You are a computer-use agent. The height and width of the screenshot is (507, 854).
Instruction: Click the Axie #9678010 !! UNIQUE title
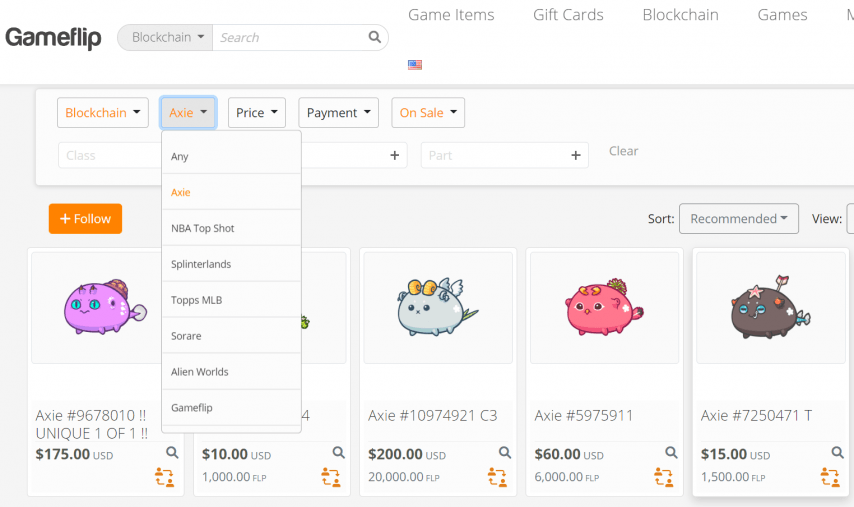(92, 424)
